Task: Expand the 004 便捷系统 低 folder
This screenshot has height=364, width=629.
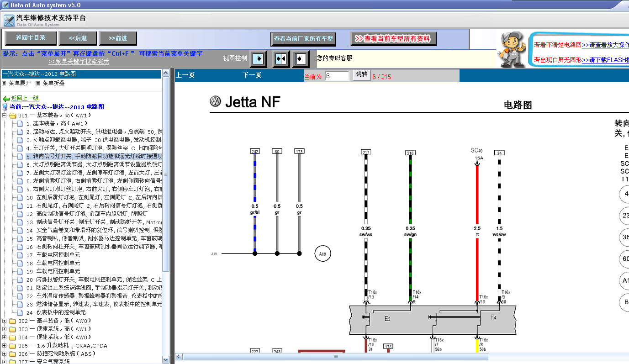Action: coord(5,338)
